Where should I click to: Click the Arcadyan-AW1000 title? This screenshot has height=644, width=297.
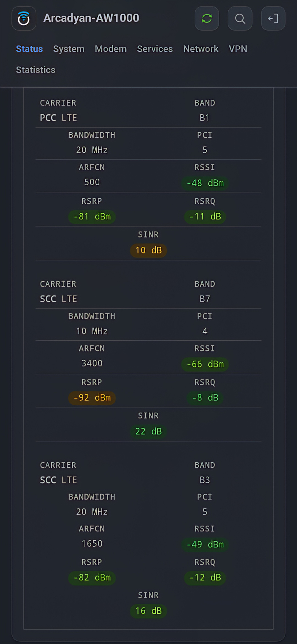pyautogui.click(x=91, y=18)
